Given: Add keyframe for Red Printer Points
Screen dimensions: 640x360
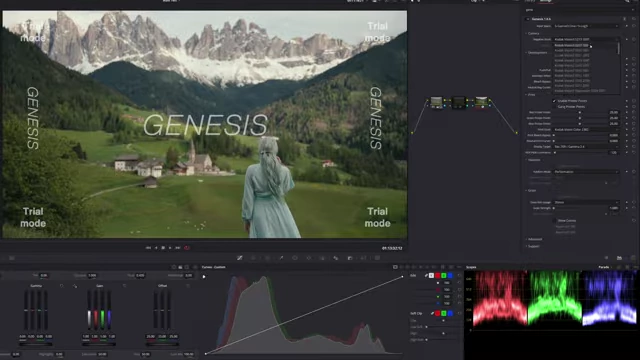Looking at the screenshot, I should click(x=627, y=112).
